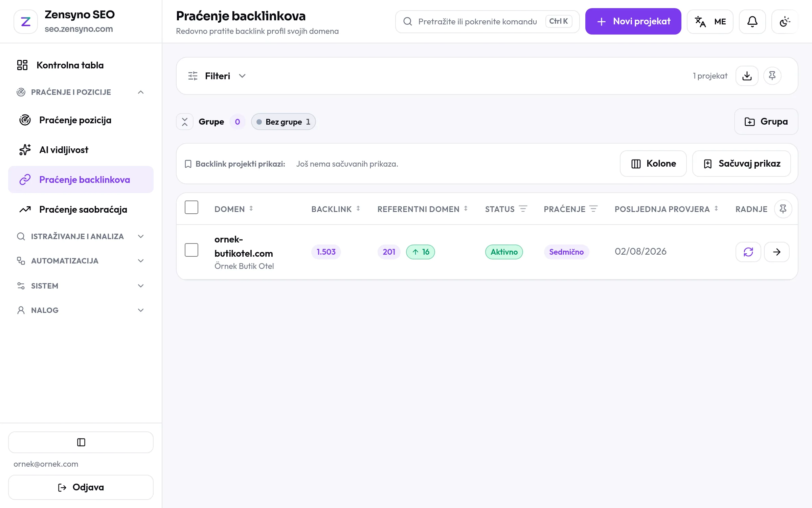Collapse the sidebar panel icon
812x508 pixels.
click(81, 442)
